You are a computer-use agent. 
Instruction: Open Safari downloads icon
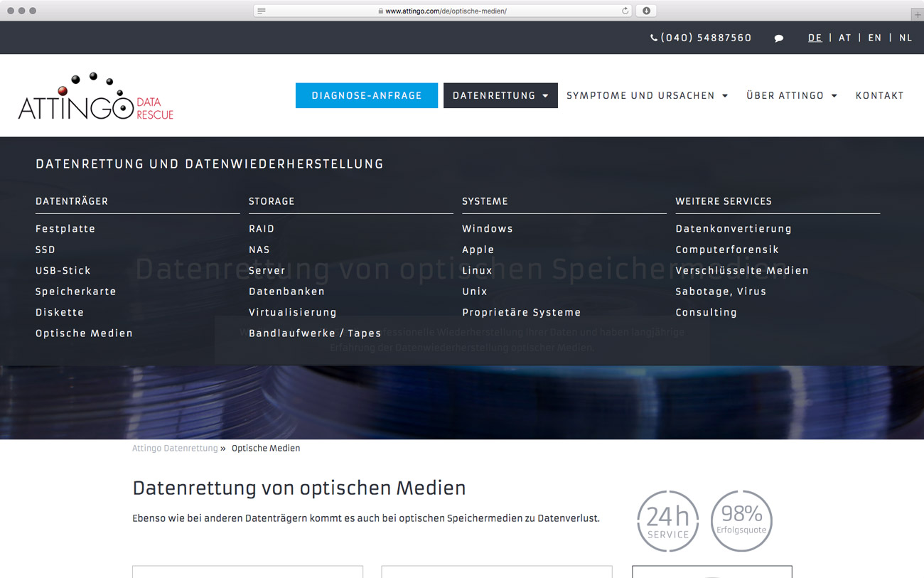click(x=646, y=11)
